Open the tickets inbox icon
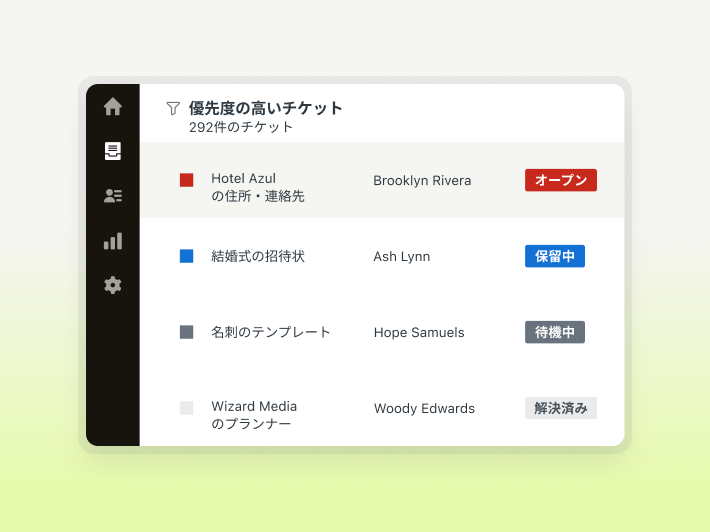The height and width of the screenshot is (532, 710). tap(113, 151)
